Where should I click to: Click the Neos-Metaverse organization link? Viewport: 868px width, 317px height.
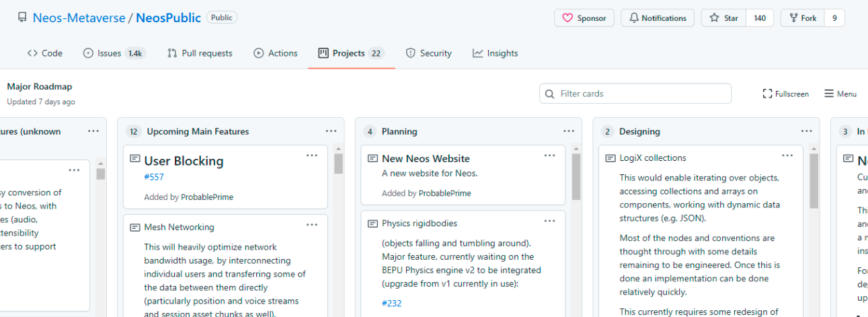(x=79, y=18)
